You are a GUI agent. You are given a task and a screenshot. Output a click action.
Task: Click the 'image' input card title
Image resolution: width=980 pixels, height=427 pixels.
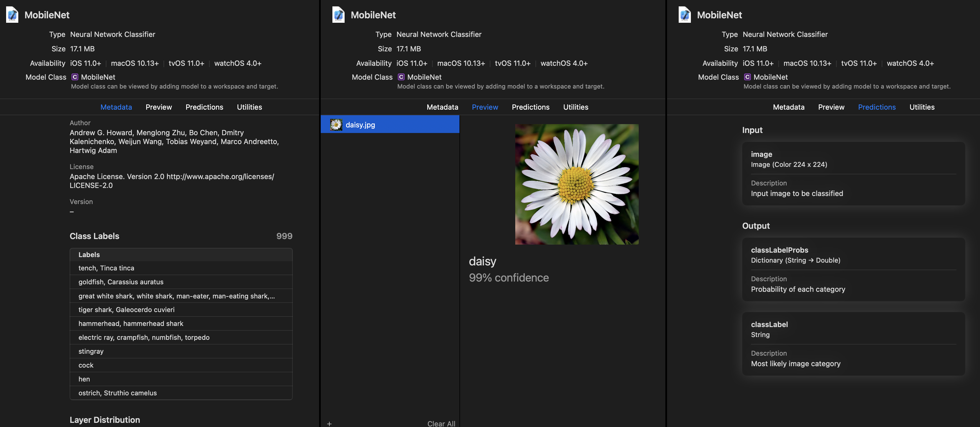click(761, 154)
